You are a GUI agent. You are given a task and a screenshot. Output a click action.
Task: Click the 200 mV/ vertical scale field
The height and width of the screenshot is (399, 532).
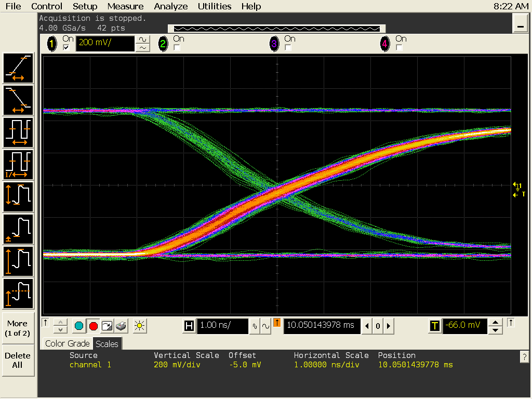(105, 43)
